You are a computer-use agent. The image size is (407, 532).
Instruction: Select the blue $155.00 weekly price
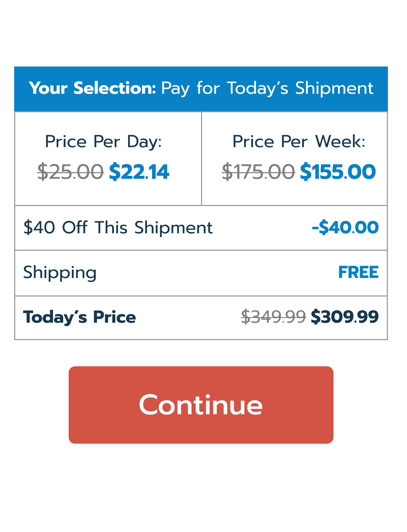[338, 172]
